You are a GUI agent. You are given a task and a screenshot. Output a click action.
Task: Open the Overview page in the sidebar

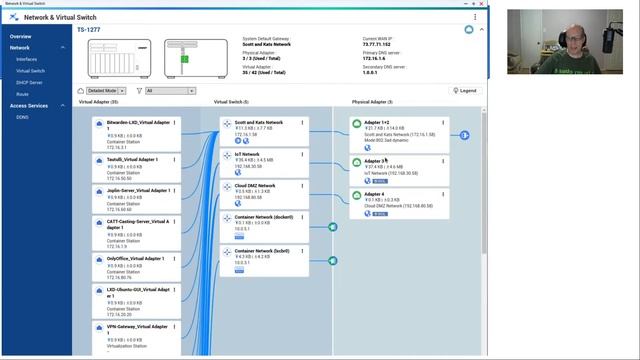(20, 36)
